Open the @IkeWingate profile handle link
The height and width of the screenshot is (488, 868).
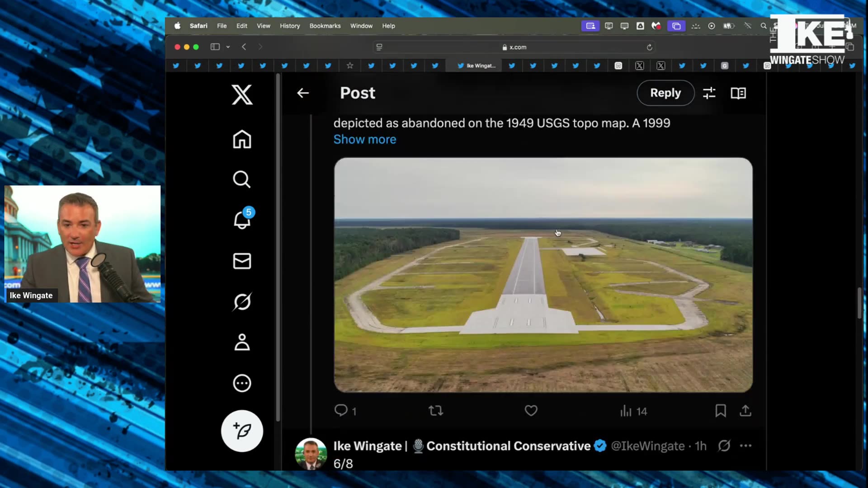click(x=647, y=446)
